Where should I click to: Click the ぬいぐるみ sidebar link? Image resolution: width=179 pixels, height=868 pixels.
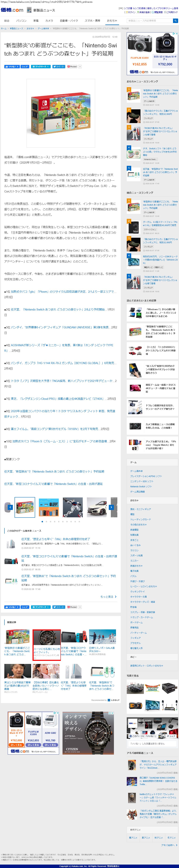(135, 545)
